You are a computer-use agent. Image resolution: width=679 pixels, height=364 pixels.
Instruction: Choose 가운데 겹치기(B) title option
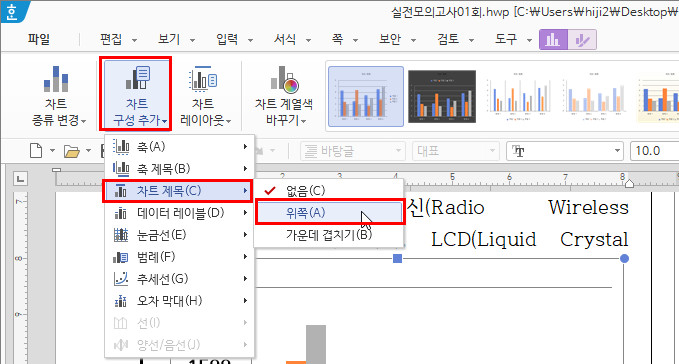pos(329,235)
